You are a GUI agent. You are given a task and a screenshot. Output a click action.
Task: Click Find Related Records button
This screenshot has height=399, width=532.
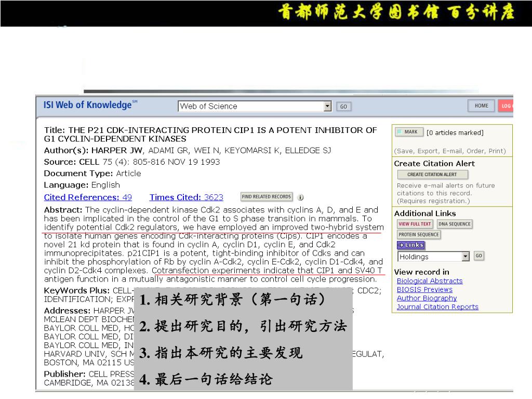pyautogui.click(x=267, y=197)
